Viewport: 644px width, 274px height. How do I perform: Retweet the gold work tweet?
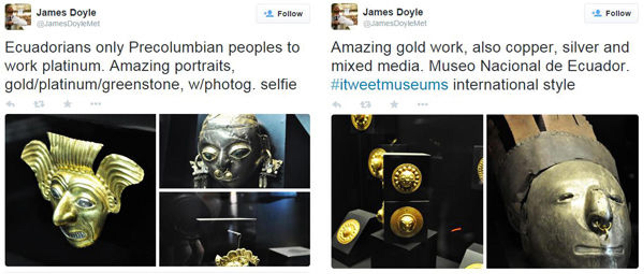click(x=366, y=104)
